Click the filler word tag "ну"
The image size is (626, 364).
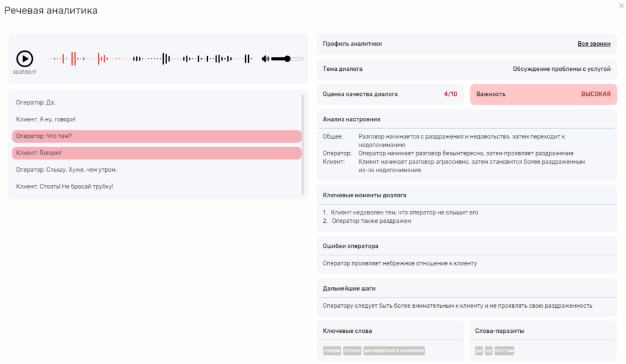(488, 351)
